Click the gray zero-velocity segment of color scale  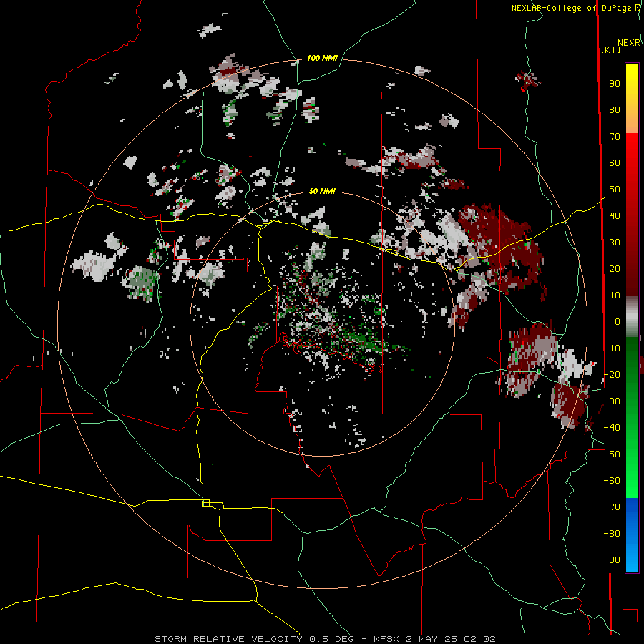(632, 317)
